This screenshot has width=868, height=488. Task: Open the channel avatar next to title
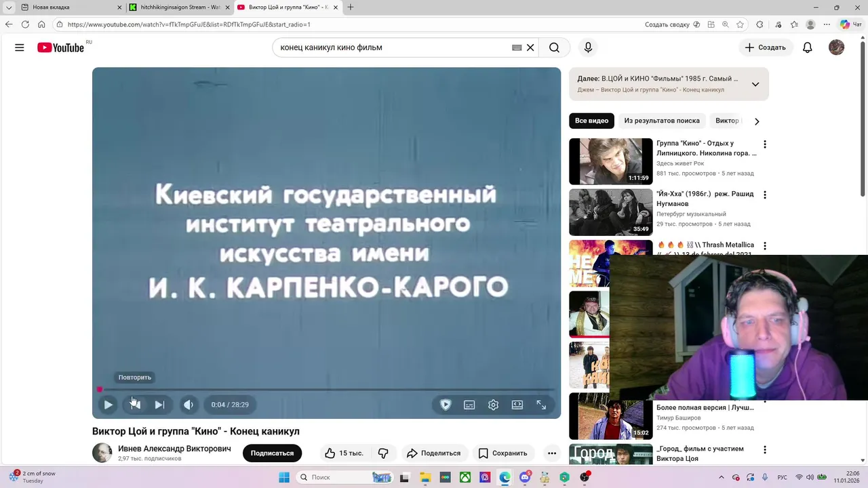coord(102,453)
